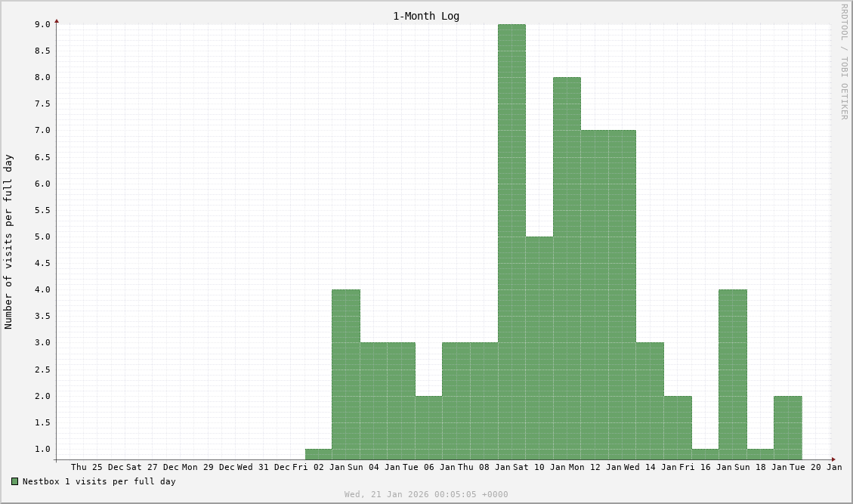Select the bar peaking at 5.0 visits
The image size is (853, 504).
539,348
